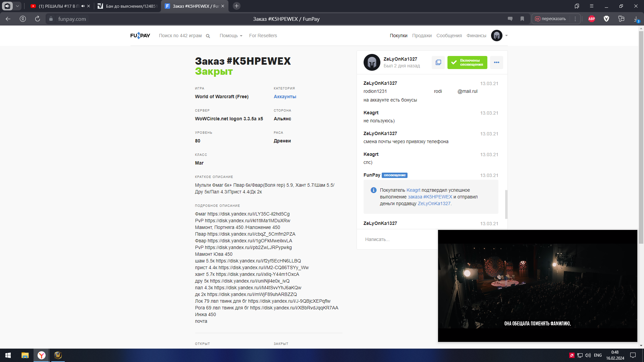644x362 pixels.
Task: Toggle the Включены оповещения notifications button
Action: (x=467, y=62)
